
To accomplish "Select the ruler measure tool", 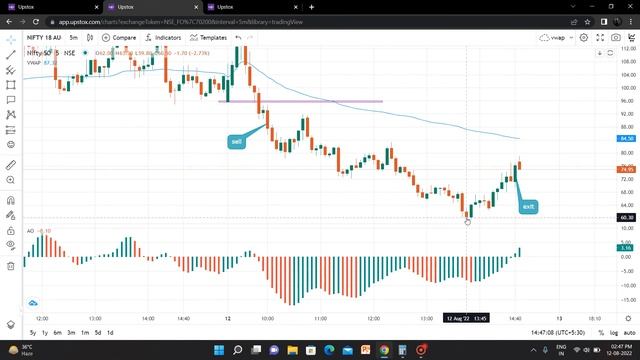I will (x=11, y=165).
